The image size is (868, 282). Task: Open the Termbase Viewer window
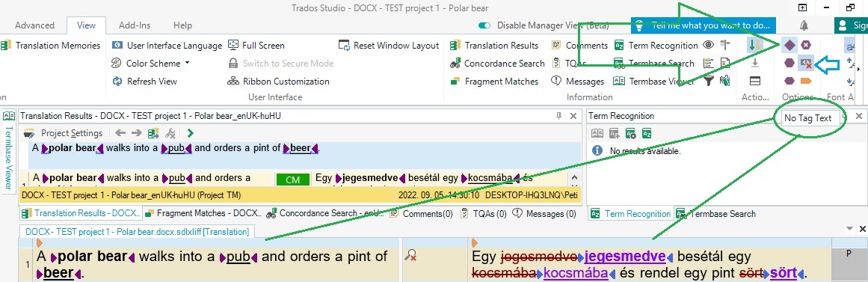point(653,82)
